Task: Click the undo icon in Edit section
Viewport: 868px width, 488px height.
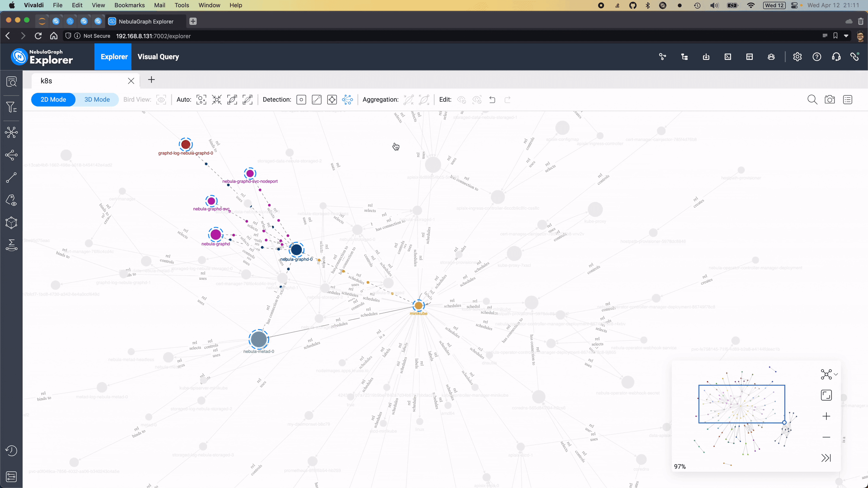Action: tap(492, 100)
